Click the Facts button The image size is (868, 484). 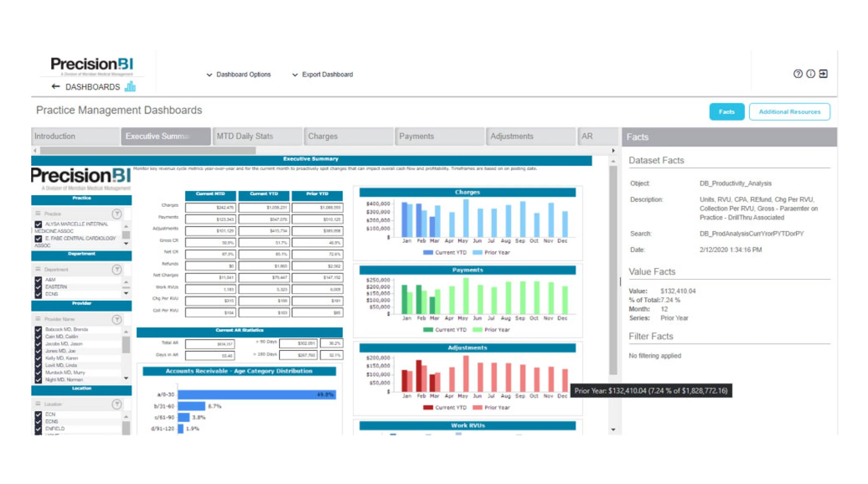click(727, 112)
